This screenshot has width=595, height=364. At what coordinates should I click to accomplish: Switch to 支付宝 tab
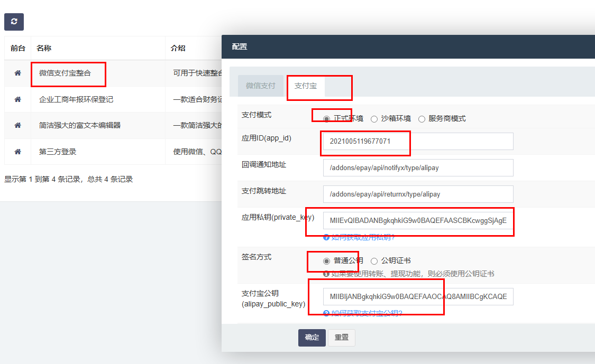pyautogui.click(x=306, y=86)
